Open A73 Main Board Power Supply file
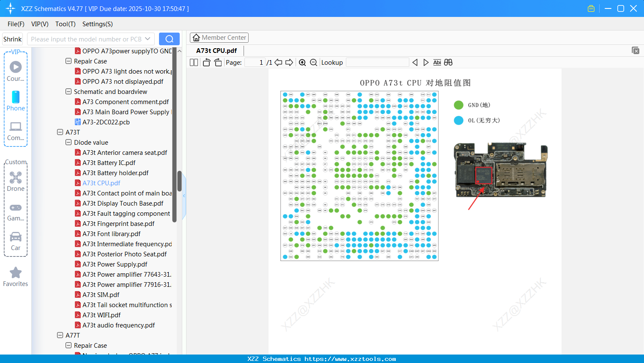The height and width of the screenshot is (363, 644). click(x=127, y=112)
